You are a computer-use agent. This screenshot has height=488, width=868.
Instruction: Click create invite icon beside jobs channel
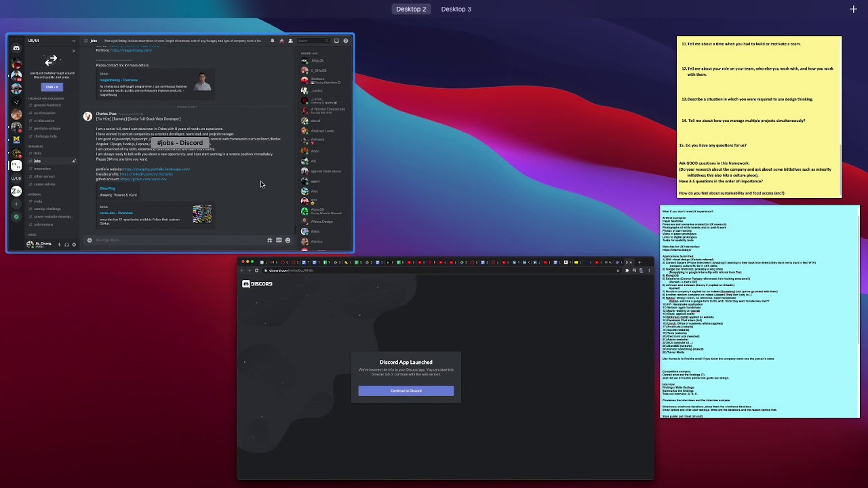click(74, 161)
